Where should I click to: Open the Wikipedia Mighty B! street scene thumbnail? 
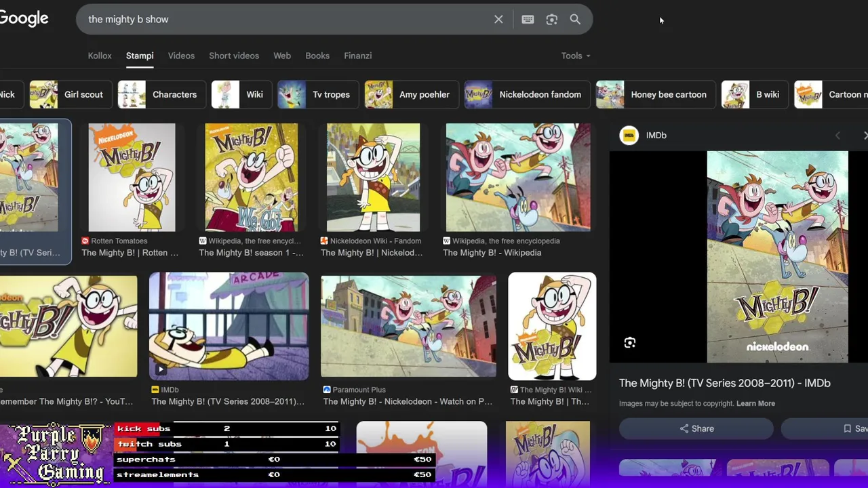pos(518,178)
